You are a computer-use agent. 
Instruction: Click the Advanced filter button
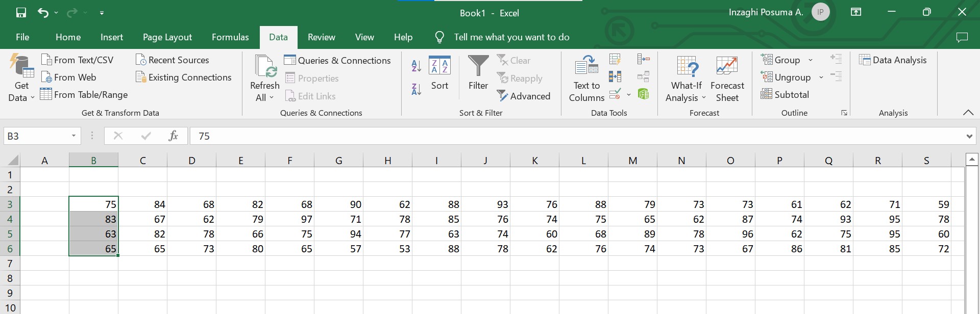tap(524, 96)
